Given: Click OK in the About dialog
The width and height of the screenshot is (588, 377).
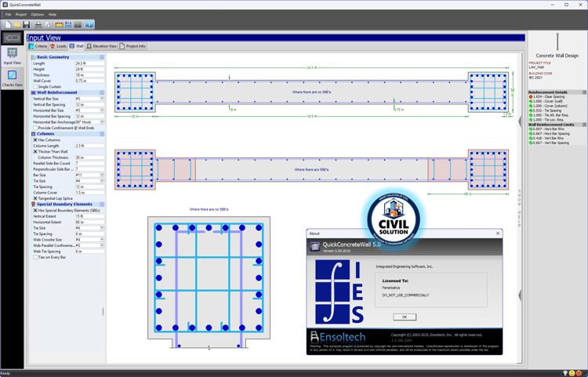Looking at the screenshot, I should click(x=405, y=317).
